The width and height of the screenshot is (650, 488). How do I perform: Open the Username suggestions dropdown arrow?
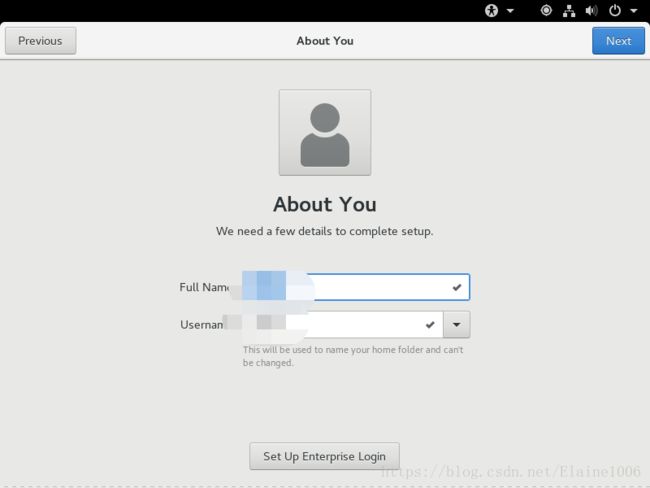[x=456, y=324]
